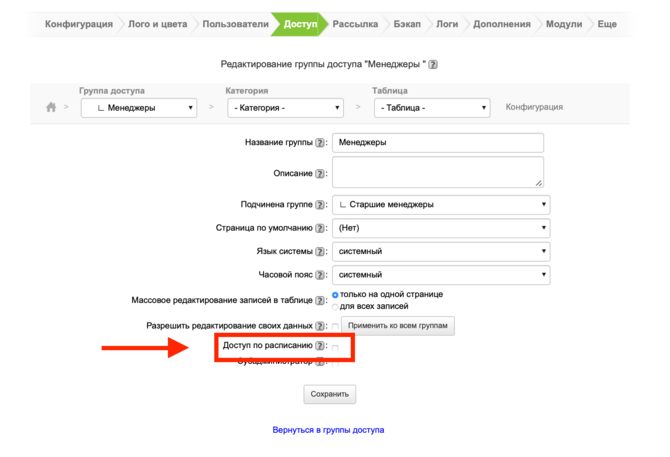Open the Часовой пояс dropdown
The image size is (670, 457).
pyautogui.click(x=441, y=274)
